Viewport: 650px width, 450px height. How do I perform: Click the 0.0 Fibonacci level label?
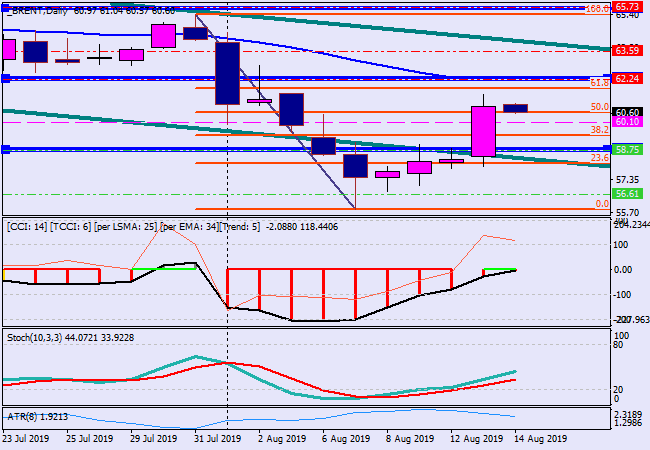602,204
